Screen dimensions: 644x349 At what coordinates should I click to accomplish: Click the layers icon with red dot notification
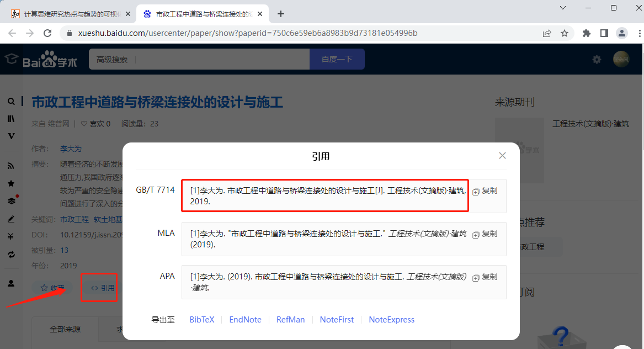click(11, 200)
